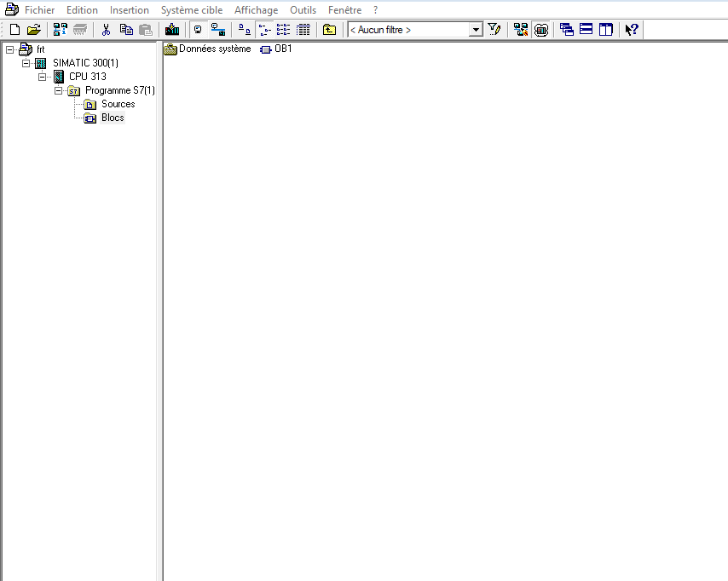Open the Outils menu

303,10
